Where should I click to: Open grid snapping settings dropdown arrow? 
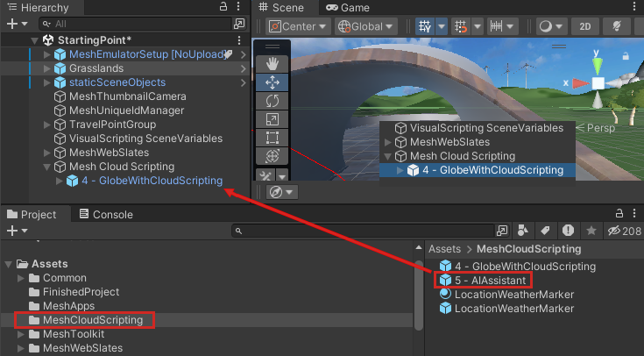coord(478,26)
